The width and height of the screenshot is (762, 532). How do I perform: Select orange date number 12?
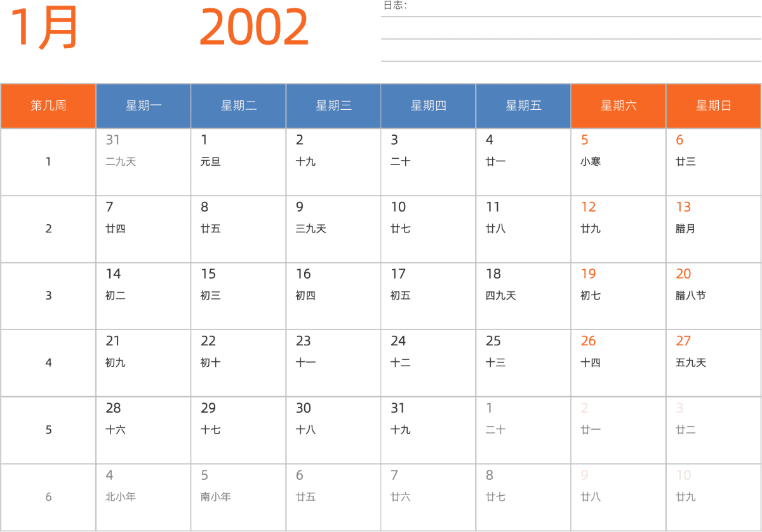(x=588, y=207)
